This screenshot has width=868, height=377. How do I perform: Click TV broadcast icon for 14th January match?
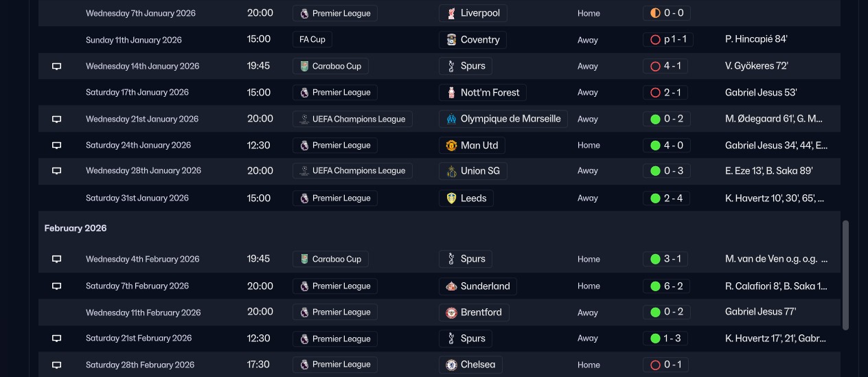[x=57, y=67]
